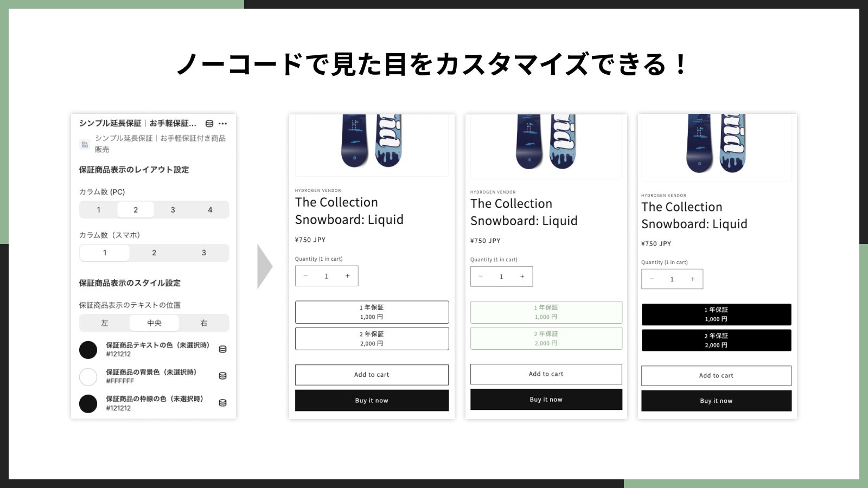Decrease quantity in first product preview
Screen dimensions: 868x488
point(305,276)
